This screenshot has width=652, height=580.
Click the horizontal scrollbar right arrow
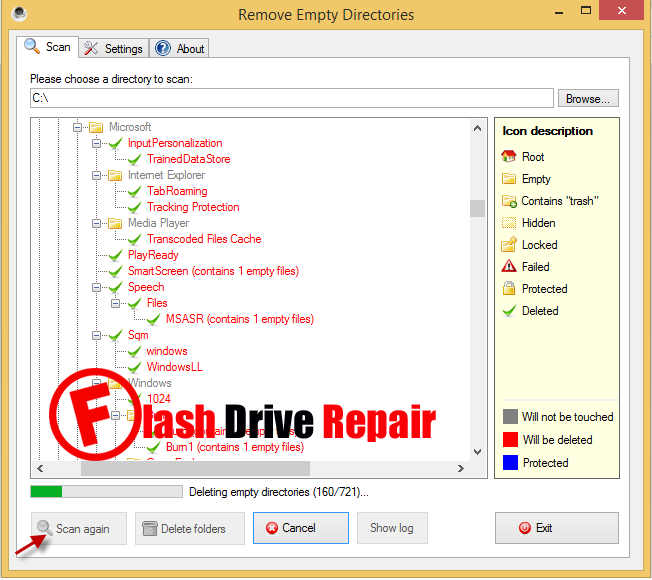(460, 469)
